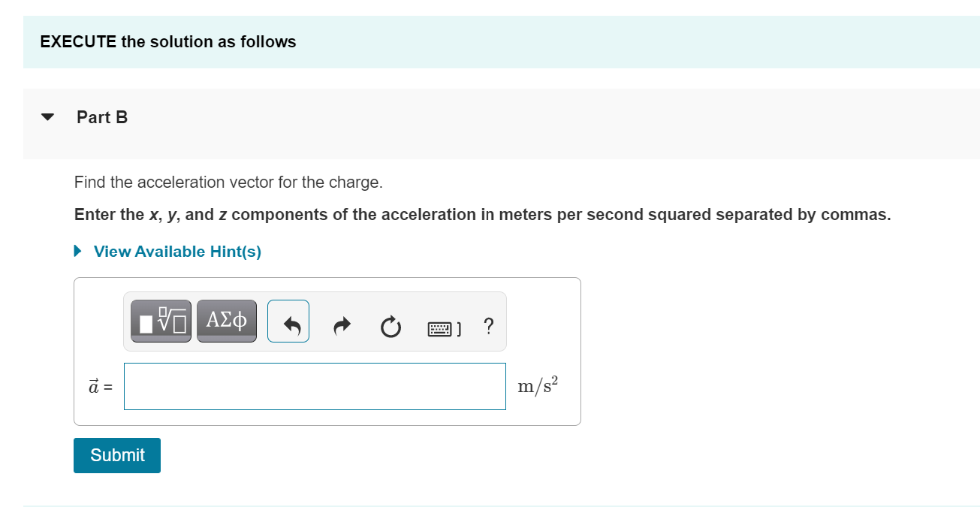
Task: Click the bracket symbol beside the keyboard icon
Action: [x=460, y=327]
